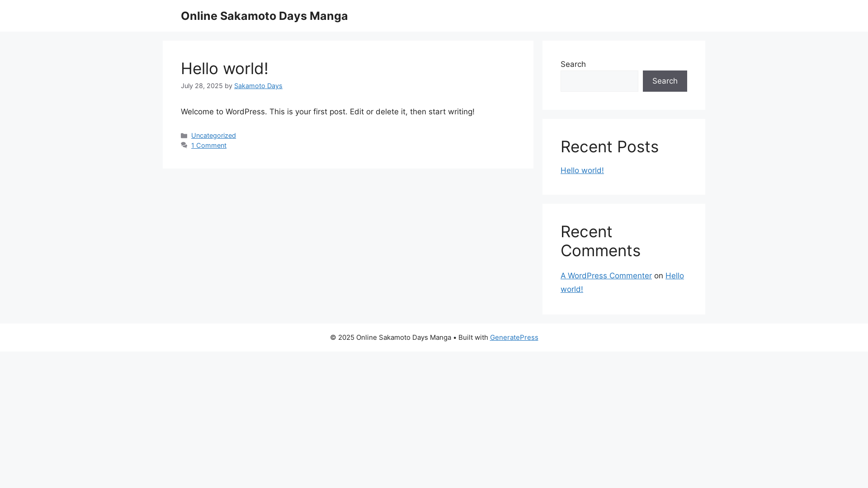Click the Welcome to WordPress paragraph text
This screenshot has width=868, height=488.
328,112
